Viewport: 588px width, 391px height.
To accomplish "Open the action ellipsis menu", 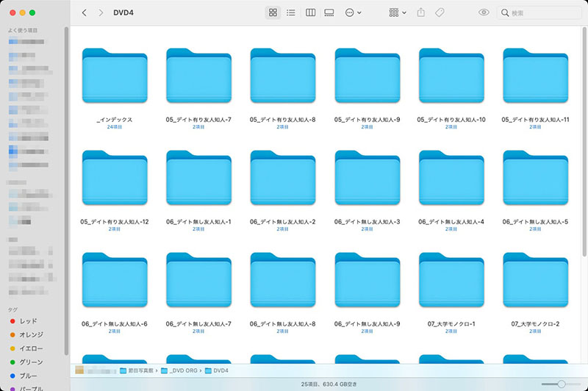I will pos(353,12).
